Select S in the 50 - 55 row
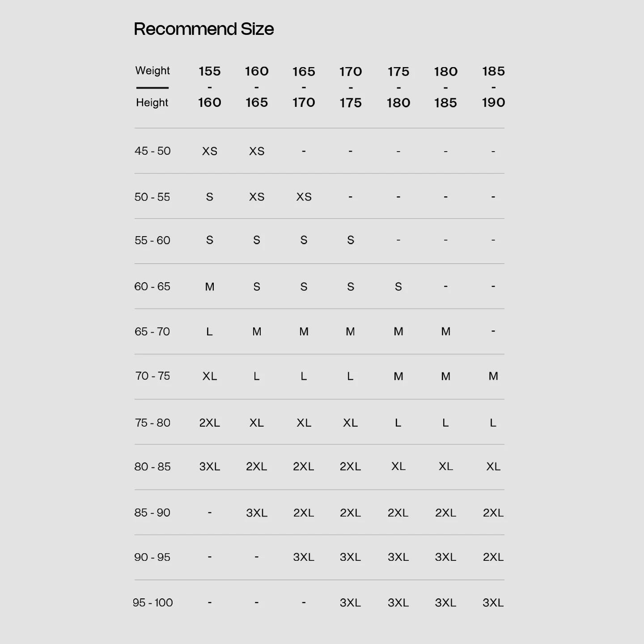Viewport: 644px width, 644px height. tap(210, 197)
